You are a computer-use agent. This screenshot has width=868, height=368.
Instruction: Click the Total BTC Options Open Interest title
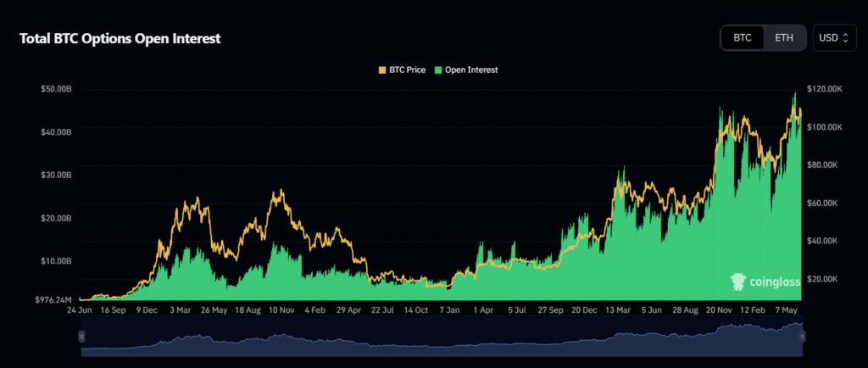(120, 39)
